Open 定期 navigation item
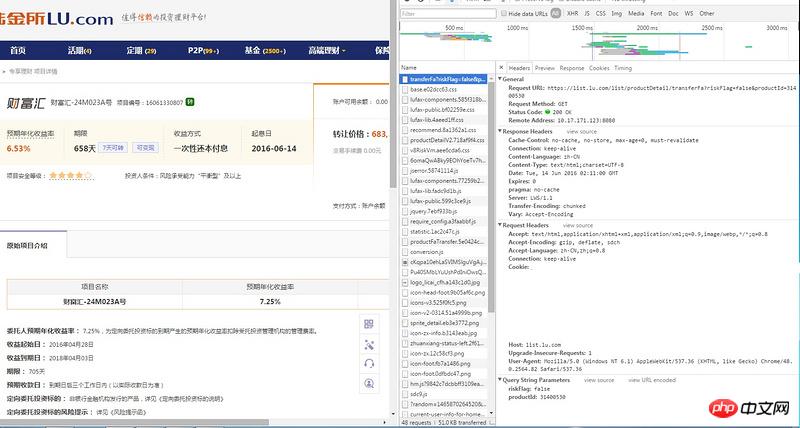The image size is (800, 428). tap(141, 51)
